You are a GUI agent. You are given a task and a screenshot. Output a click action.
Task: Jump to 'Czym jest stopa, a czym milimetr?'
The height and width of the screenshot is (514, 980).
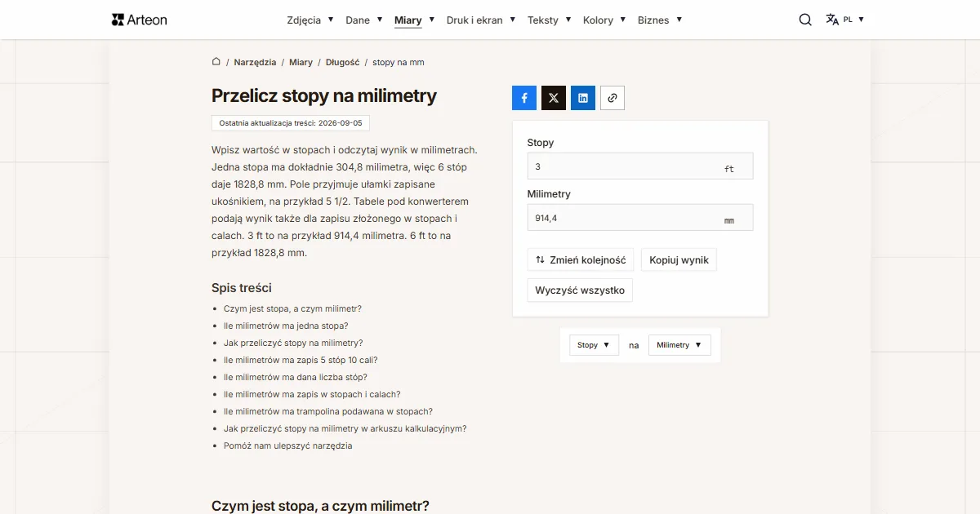click(292, 308)
